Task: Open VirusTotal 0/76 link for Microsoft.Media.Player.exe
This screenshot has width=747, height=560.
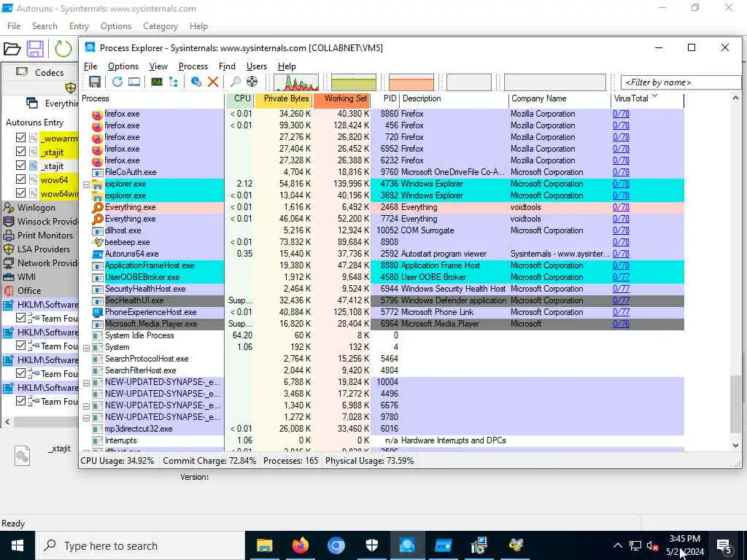Action: point(621,324)
